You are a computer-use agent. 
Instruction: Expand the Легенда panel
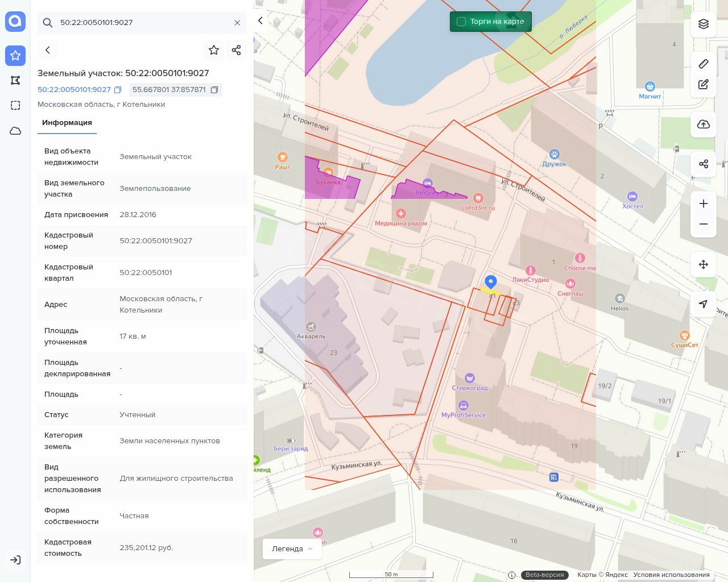pyautogui.click(x=292, y=548)
